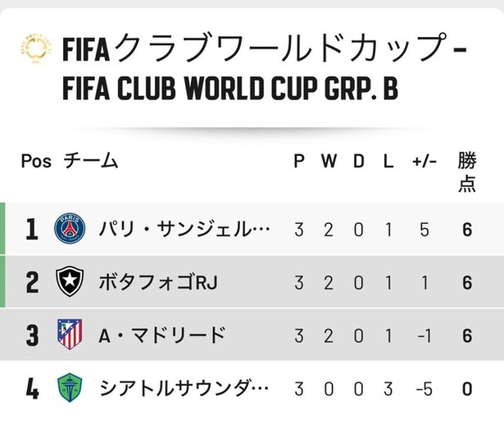
Task: Click the チーム column header
Action: [91, 161]
